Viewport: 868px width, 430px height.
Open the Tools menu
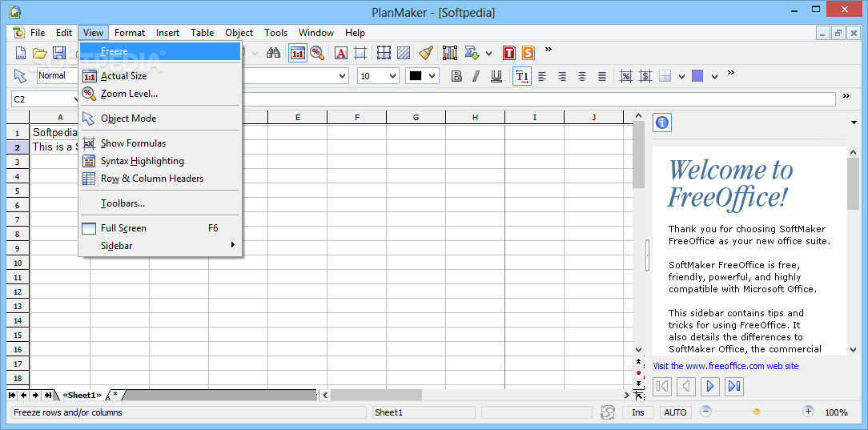[275, 33]
